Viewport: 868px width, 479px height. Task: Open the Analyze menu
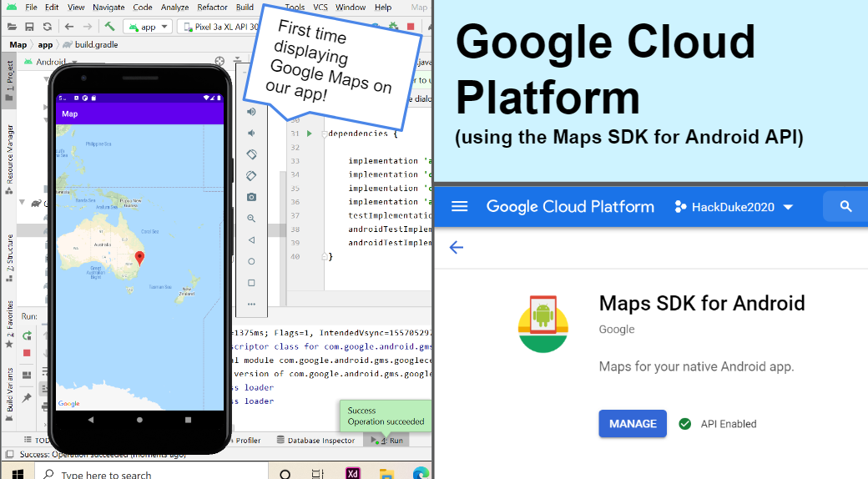(x=174, y=8)
